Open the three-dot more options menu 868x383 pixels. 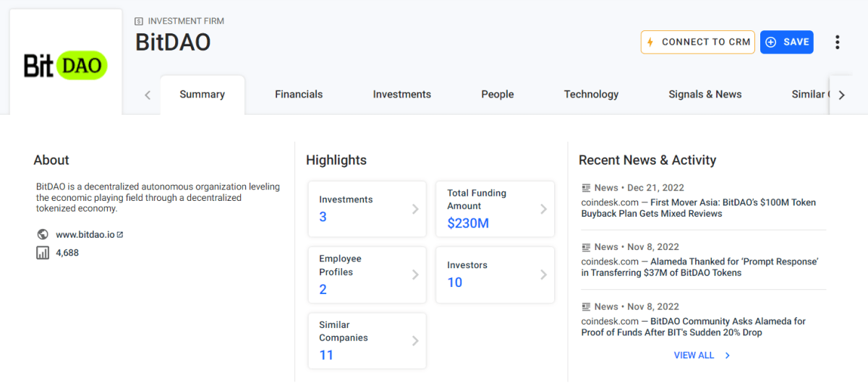click(837, 42)
